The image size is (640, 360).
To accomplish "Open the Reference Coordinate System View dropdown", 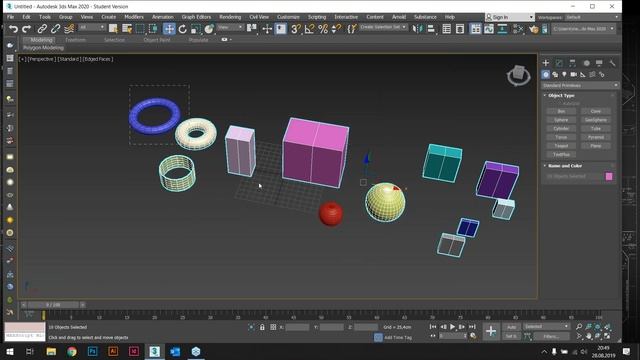I will pos(230,27).
